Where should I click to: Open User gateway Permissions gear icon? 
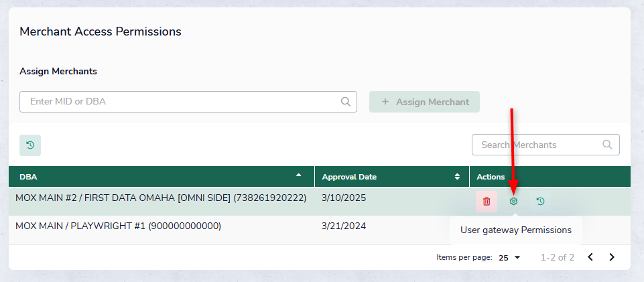(513, 201)
